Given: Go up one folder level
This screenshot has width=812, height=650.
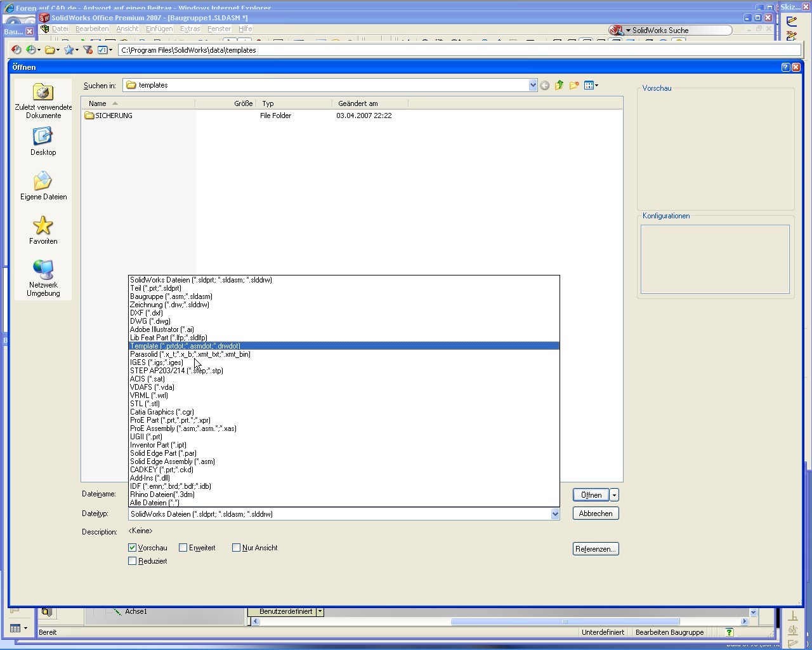Looking at the screenshot, I should 559,85.
